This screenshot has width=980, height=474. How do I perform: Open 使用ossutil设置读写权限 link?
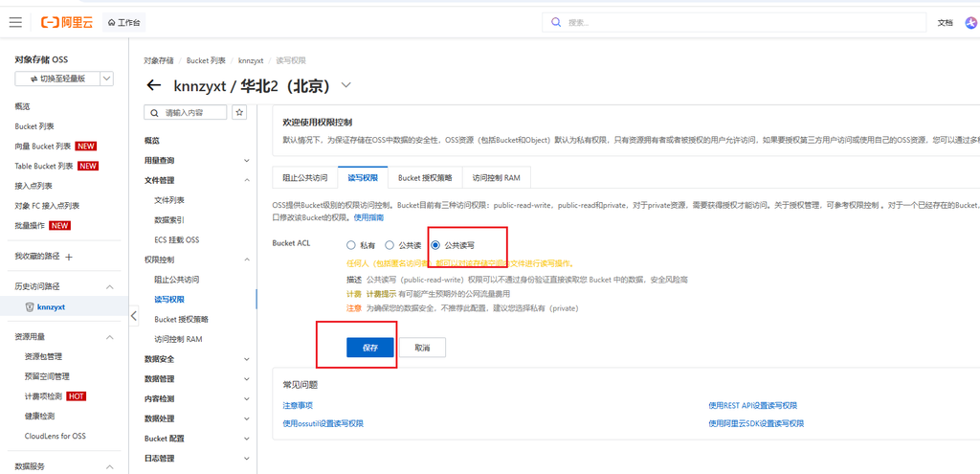323,423
